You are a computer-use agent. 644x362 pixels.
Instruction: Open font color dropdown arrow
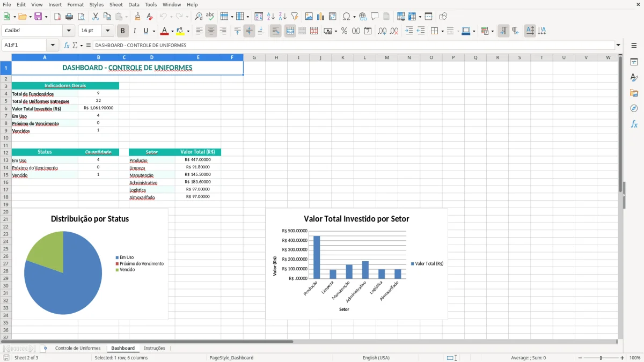[172, 31]
